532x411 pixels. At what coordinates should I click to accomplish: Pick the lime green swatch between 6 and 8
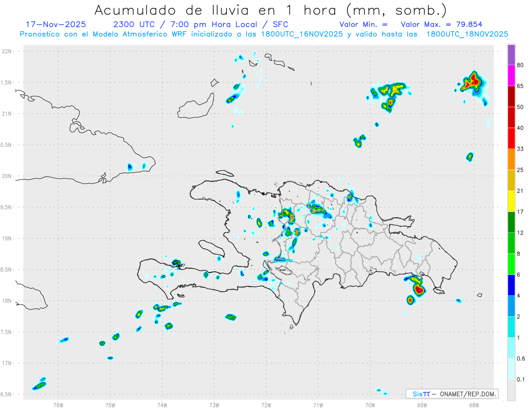(511, 264)
